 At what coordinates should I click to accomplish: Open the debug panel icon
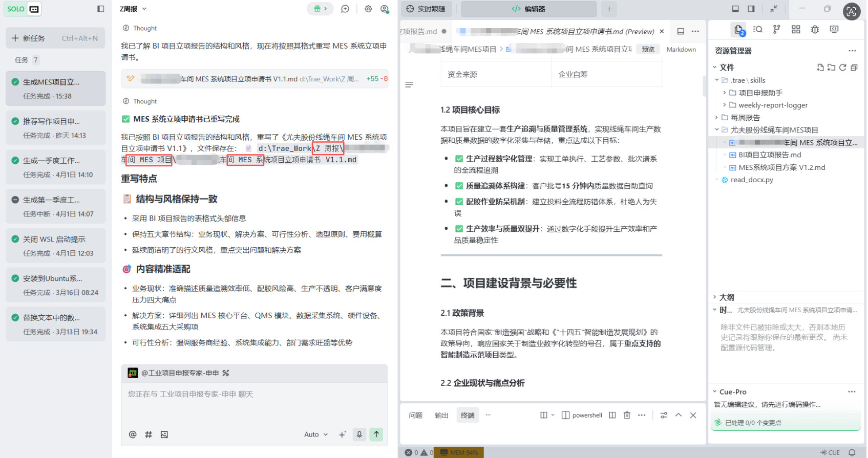815,30
